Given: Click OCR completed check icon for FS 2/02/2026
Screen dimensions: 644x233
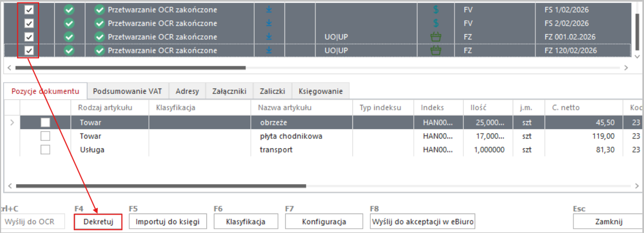Looking at the screenshot, I should (99, 23).
